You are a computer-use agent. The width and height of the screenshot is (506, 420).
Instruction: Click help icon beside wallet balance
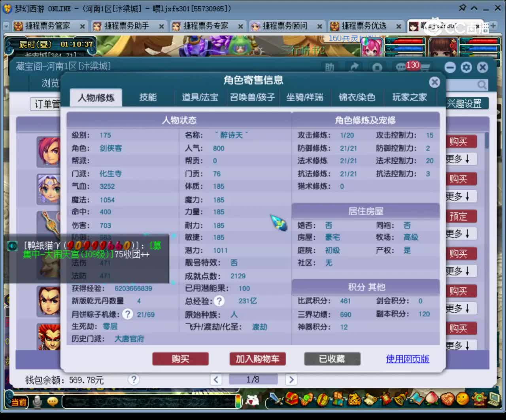(x=134, y=380)
